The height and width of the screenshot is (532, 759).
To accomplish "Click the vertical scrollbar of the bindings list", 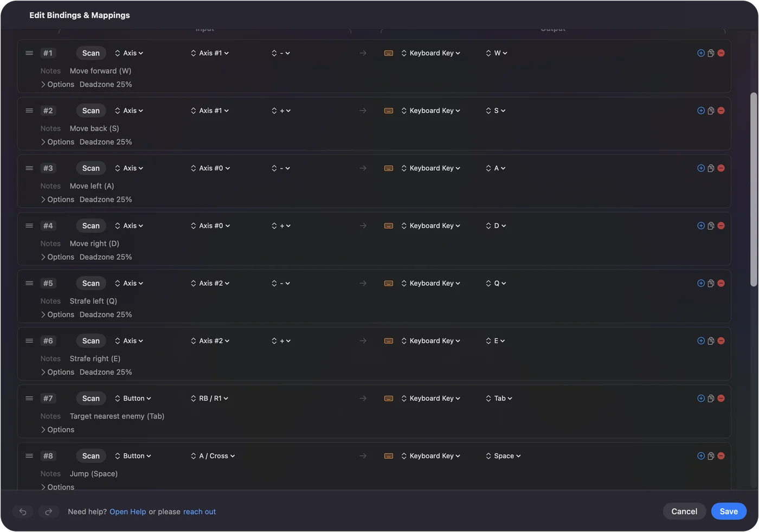I will (x=754, y=189).
